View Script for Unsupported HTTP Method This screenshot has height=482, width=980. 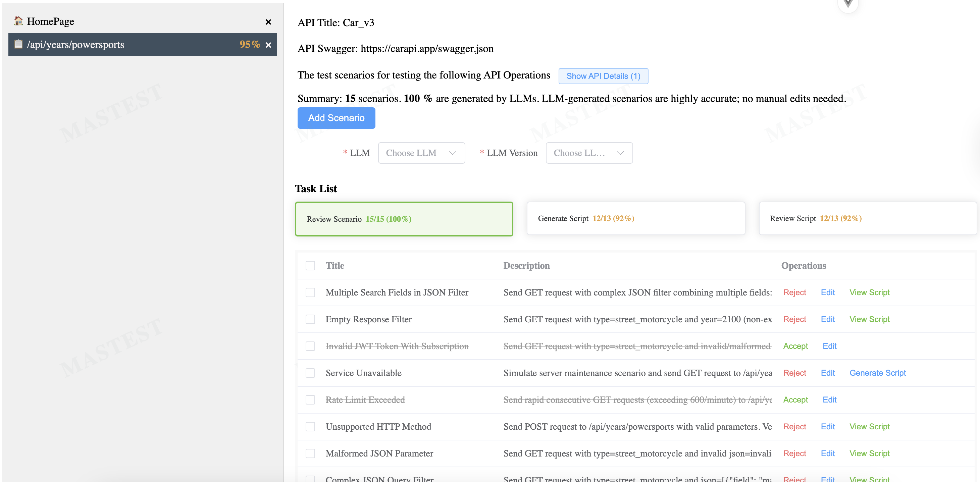[869, 426]
